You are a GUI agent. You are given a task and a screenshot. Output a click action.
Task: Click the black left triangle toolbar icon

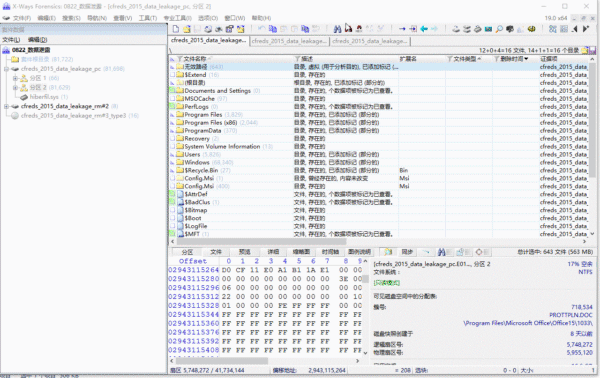(x=575, y=29)
